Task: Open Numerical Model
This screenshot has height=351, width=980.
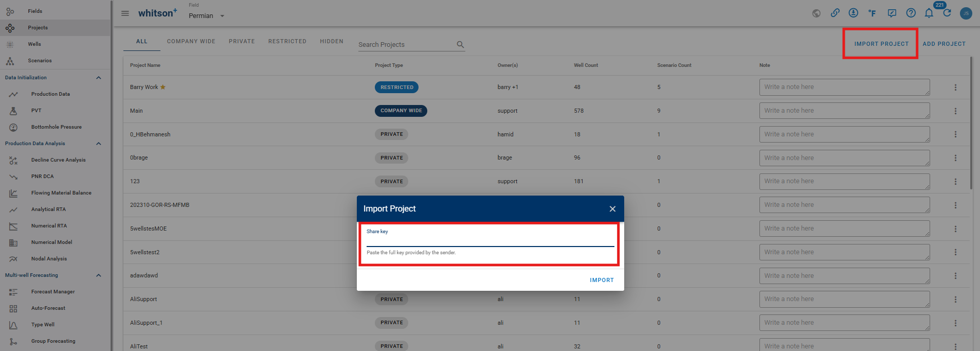Action: coord(55,242)
